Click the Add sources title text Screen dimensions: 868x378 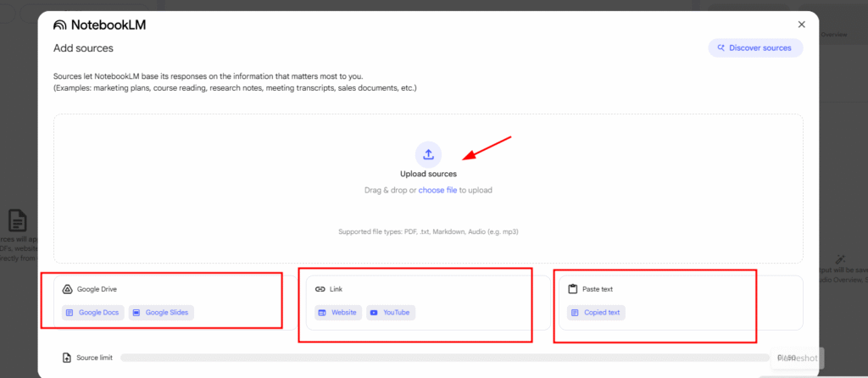point(83,48)
